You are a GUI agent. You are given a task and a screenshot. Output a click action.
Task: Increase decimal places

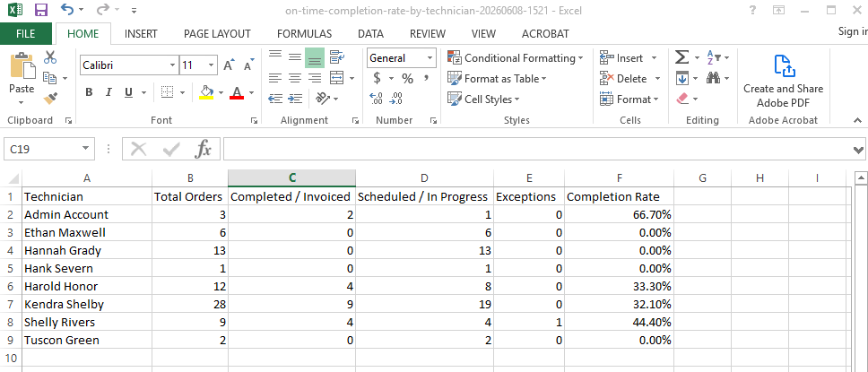(377, 99)
